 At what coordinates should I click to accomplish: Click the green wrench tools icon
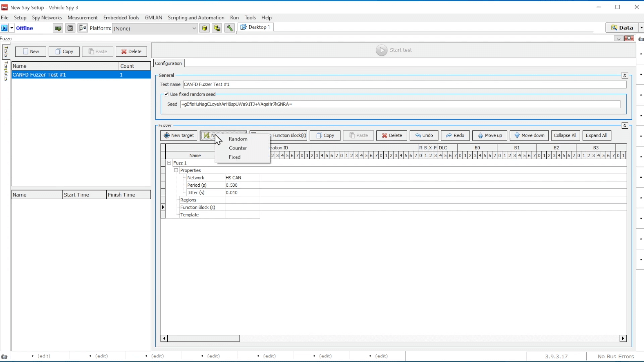(x=229, y=28)
